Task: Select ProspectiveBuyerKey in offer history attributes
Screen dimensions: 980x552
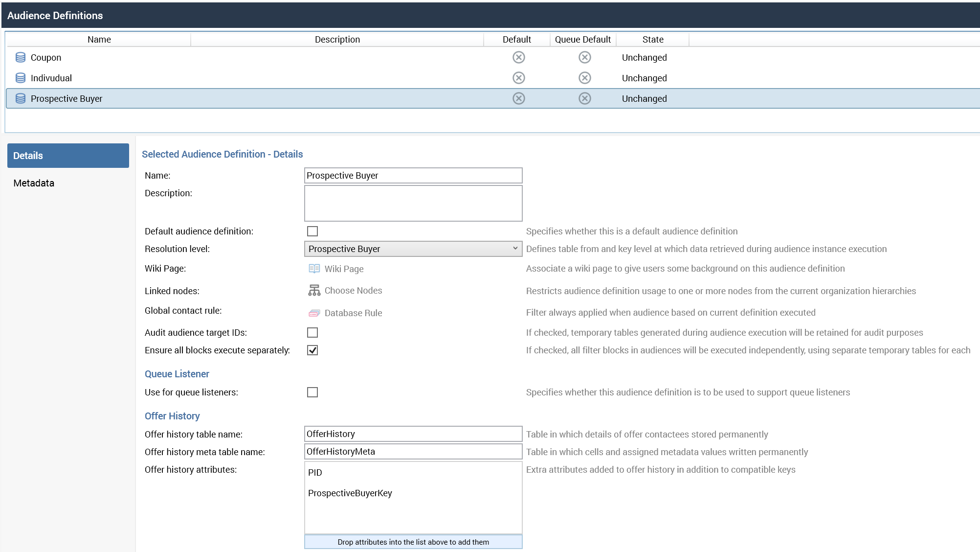Action: (350, 493)
